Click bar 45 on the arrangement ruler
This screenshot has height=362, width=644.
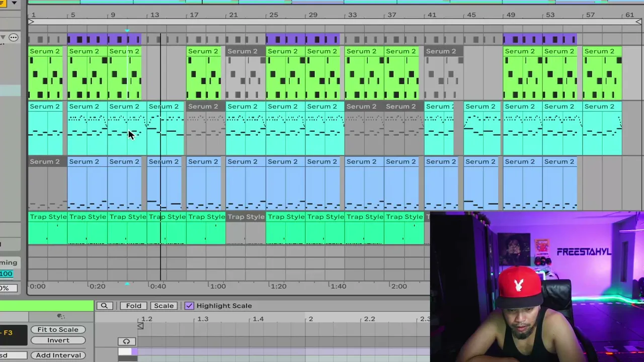(x=471, y=15)
